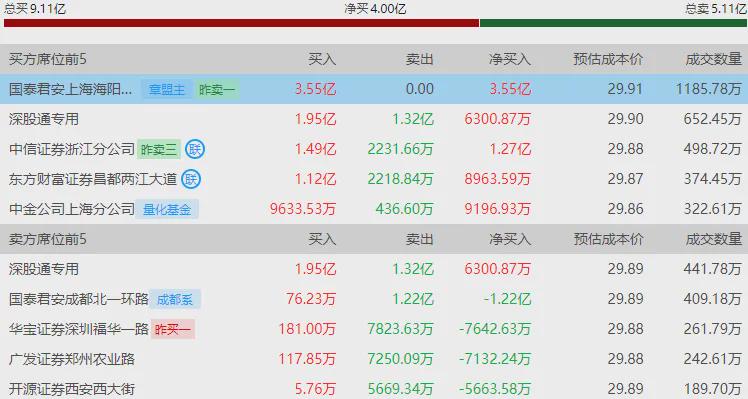
Task: Click the buyers' 深股通专用 seat name
Action: pyautogui.click(x=44, y=119)
